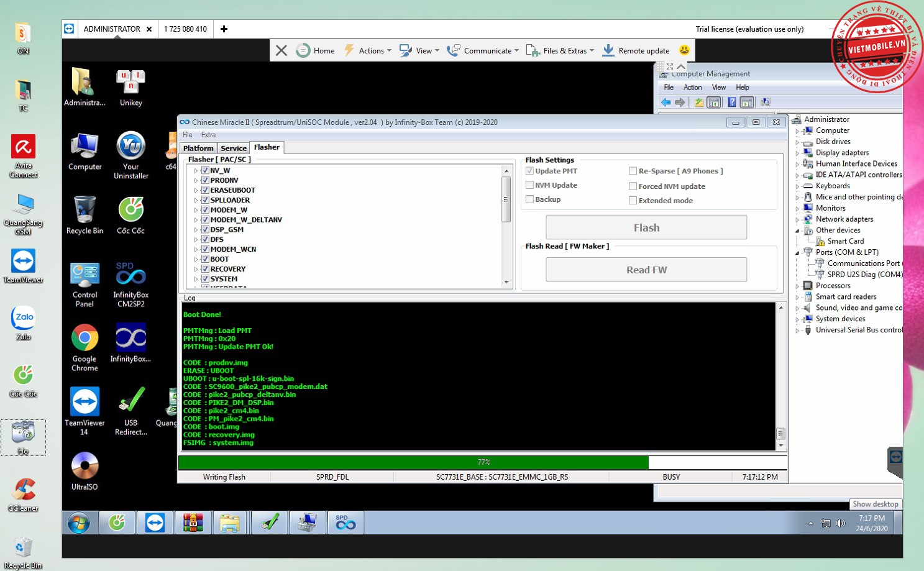924x571 pixels.
Task: Open TeamViewer from the remote taskbar
Action: tap(155, 523)
